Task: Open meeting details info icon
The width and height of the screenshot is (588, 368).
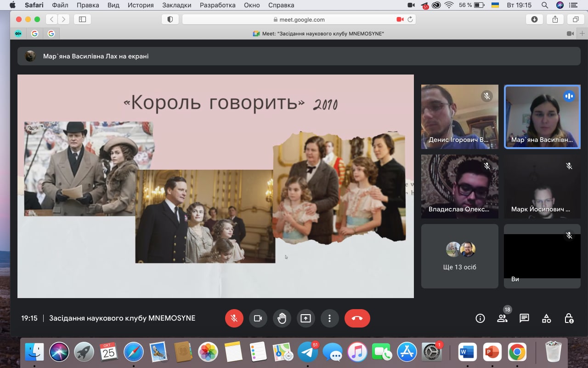Action: 480,318
